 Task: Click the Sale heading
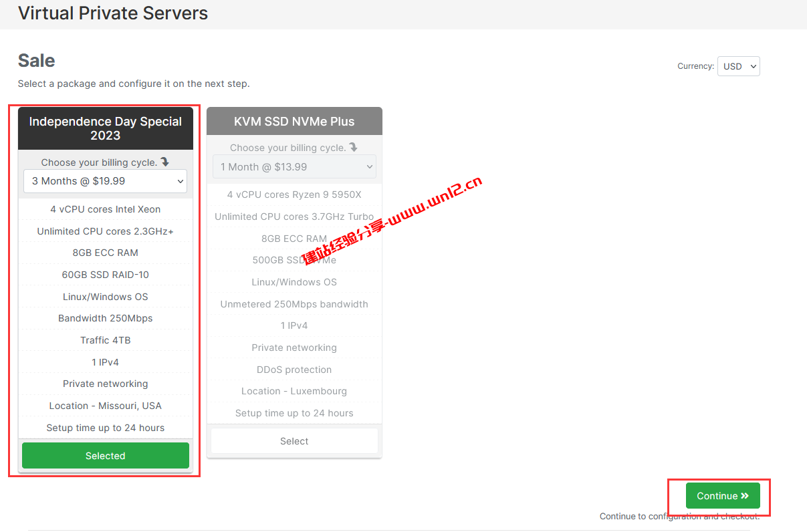point(36,61)
